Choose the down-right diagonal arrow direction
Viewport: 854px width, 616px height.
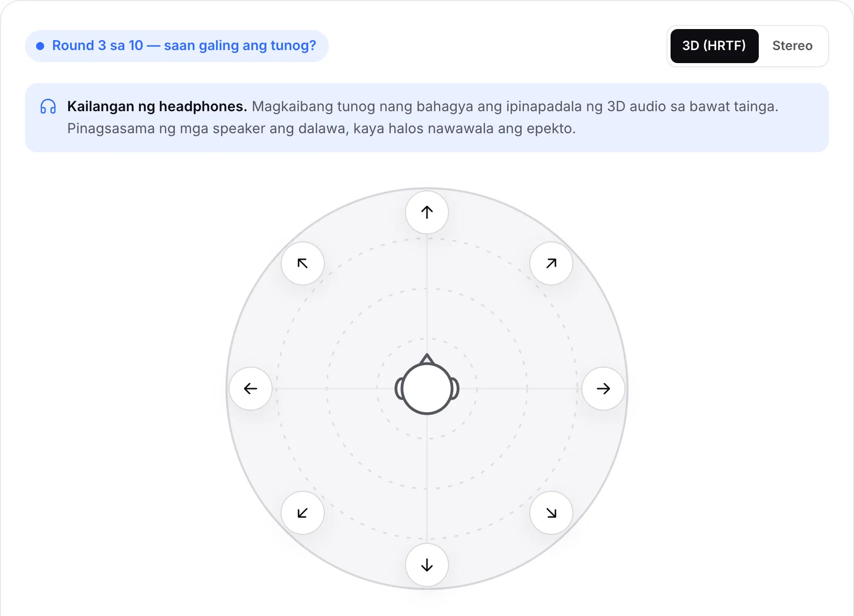tap(551, 513)
